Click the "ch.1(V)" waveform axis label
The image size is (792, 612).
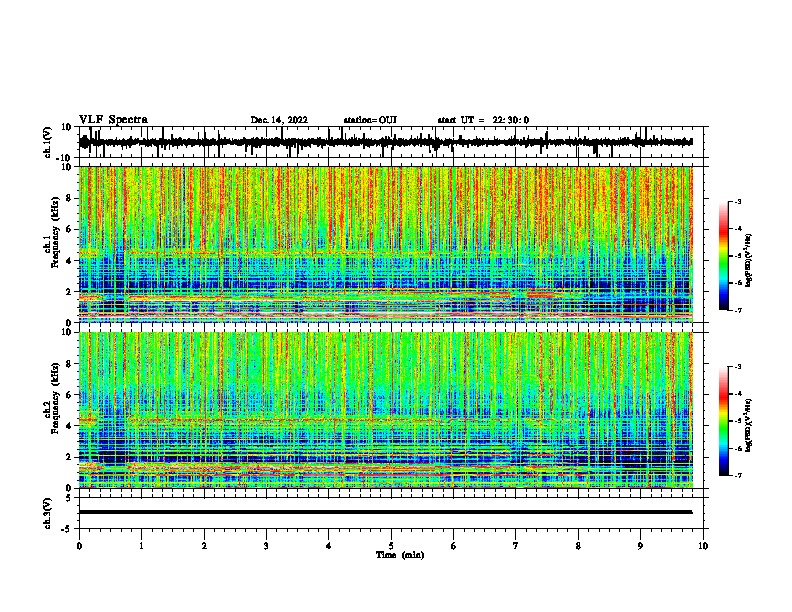click(48, 142)
